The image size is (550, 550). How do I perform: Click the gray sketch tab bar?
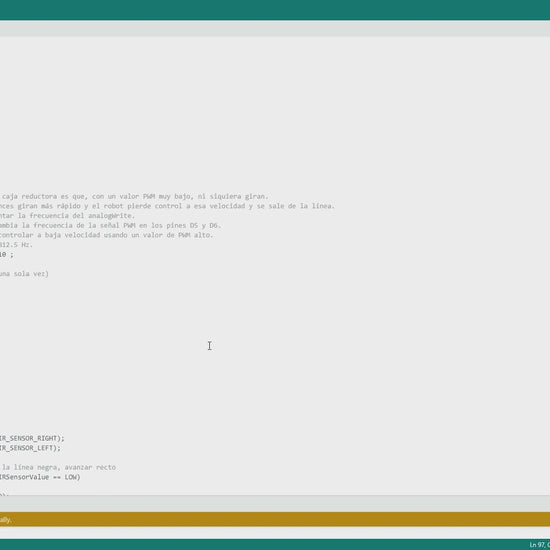(x=275, y=29)
